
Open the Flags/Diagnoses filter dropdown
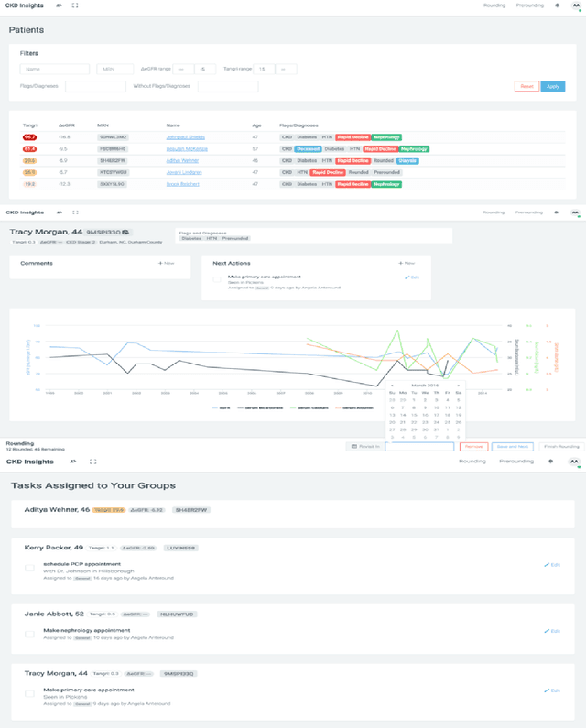click(x=95, y=86)
